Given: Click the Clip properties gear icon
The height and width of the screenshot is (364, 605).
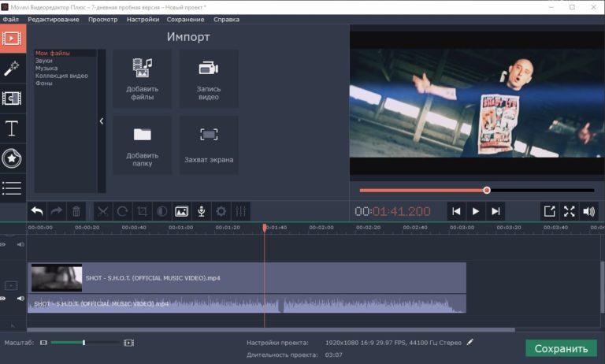Looking at the screenshot, I should pos(221,211).
